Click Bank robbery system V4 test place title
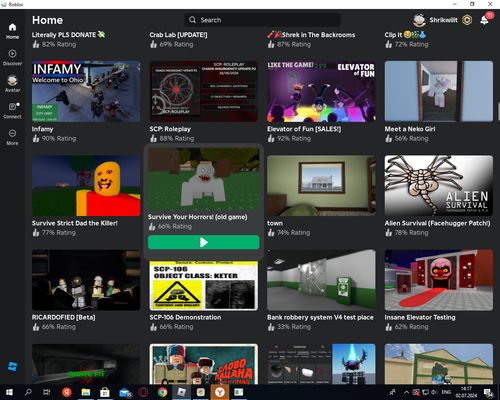The width and height of the screenshot is (500, 400). pyautogui.click(x=320, y=317)
